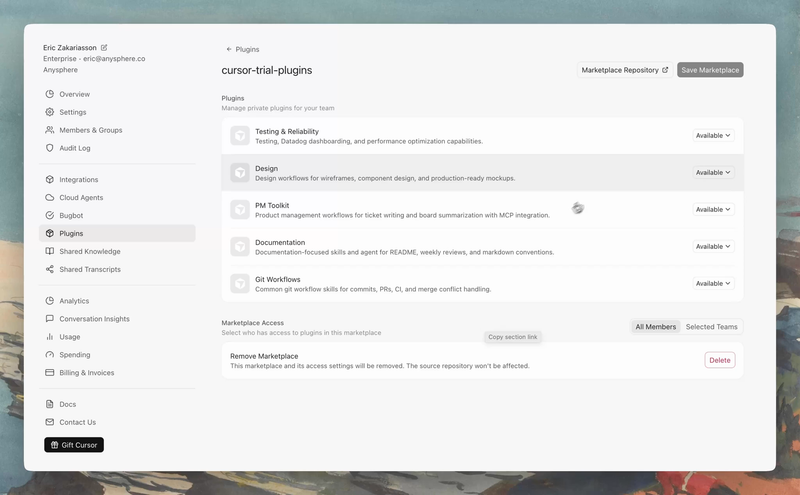Click external link icon on Marketplace Repository
800x495 pixels.
[x=665, y=70]
